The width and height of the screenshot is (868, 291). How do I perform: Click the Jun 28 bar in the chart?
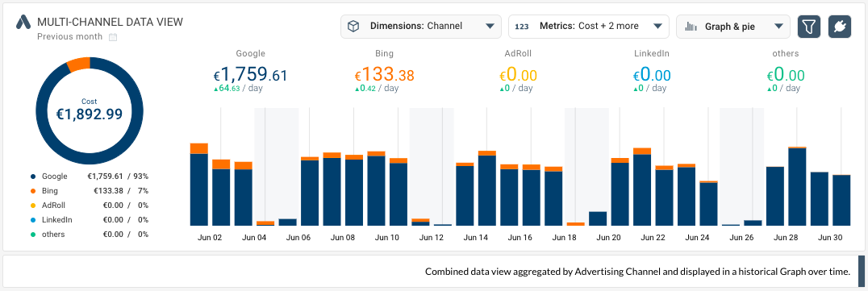tap(796, 186)
